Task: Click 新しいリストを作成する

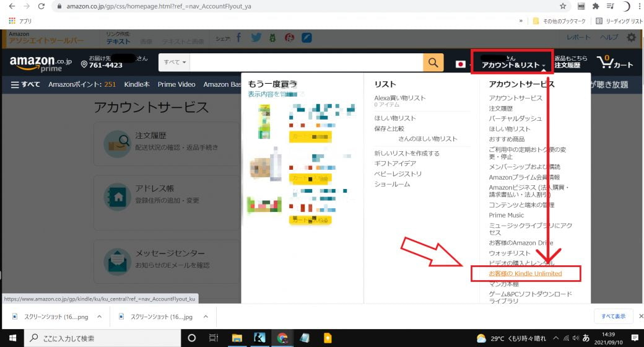Action: click(407, 153)
